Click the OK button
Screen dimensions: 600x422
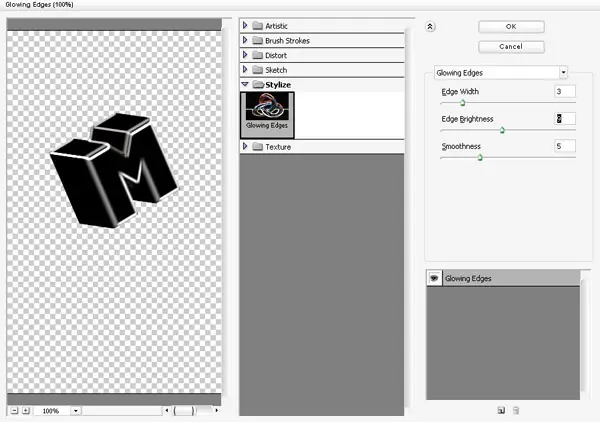511,27
